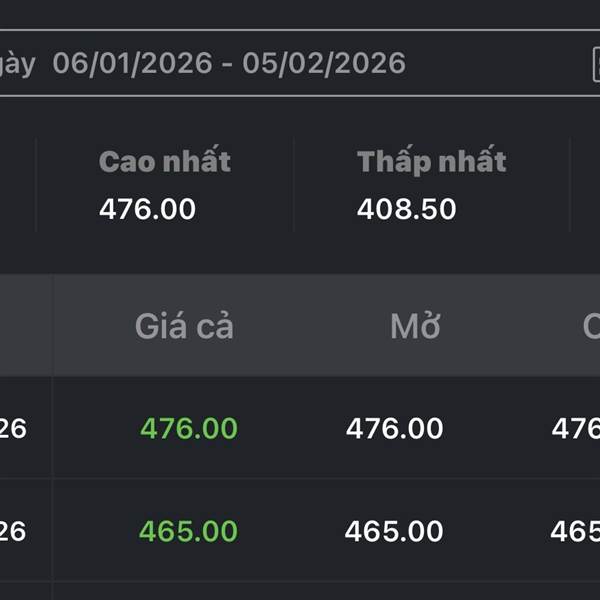This screenshot has height=600, width=600.
Task: Select Mở value 465.00 in second row
Action: [394, 531]
